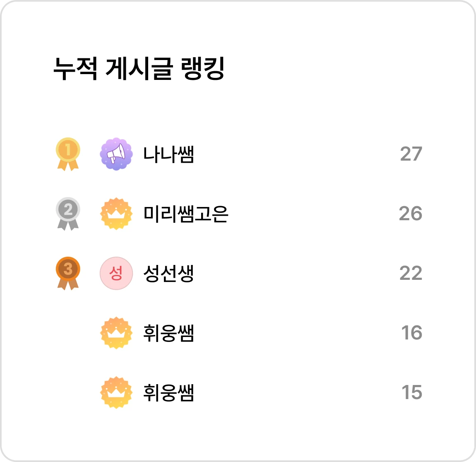Select the 성선생 user name
Viewport: 476px width, 462px height.
[x=168, y=274]
